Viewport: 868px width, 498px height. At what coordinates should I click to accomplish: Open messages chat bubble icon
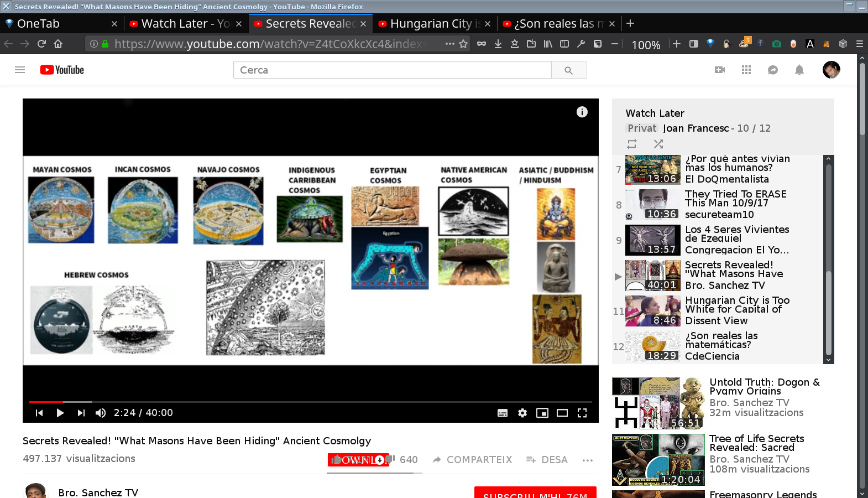coord(773,70)
